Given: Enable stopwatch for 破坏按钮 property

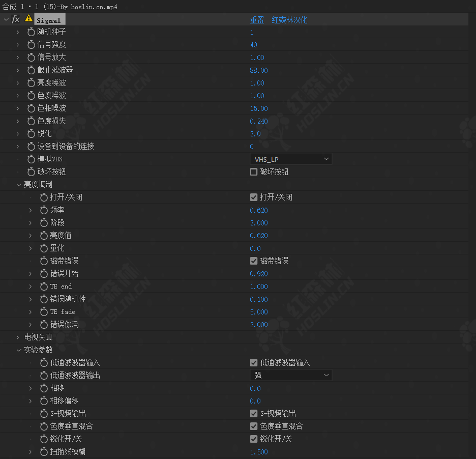Looking at the screenshot, I should [x=31, y=172].
